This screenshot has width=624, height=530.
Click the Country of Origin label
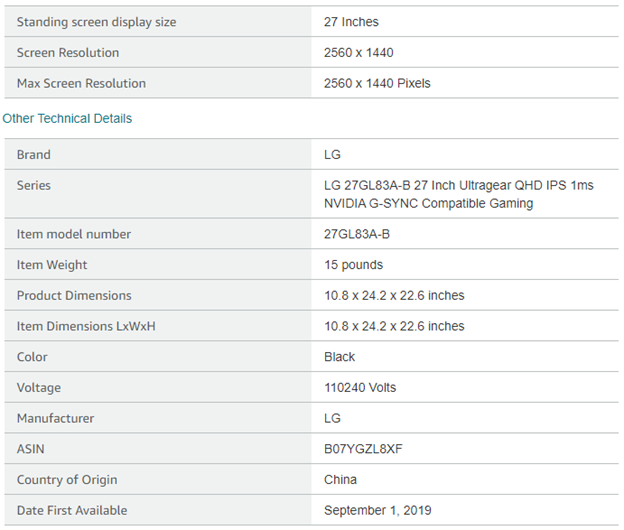pos(67,480)
